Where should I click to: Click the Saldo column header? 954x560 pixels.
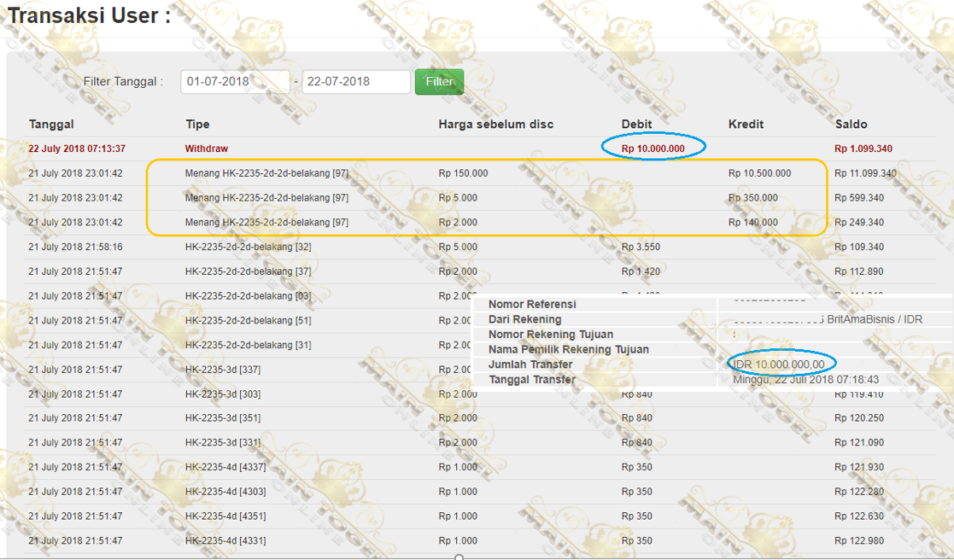pos(852,125)
